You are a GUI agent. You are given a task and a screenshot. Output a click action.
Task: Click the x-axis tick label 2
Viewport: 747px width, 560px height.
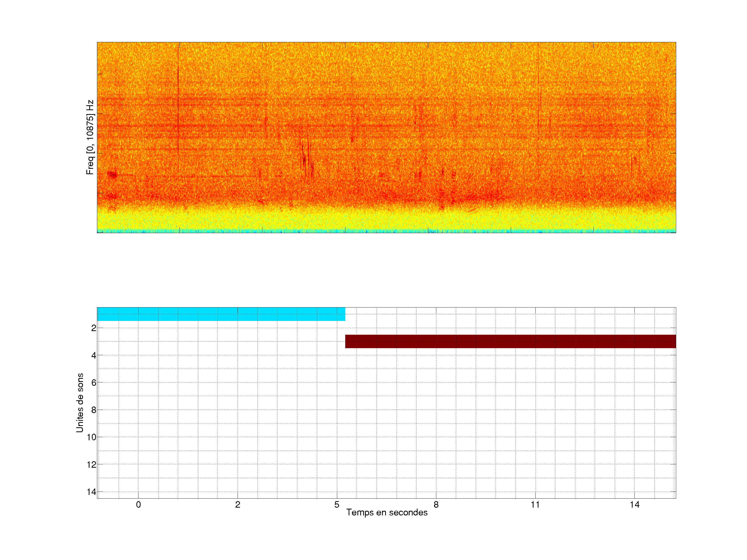click(238, 505)
